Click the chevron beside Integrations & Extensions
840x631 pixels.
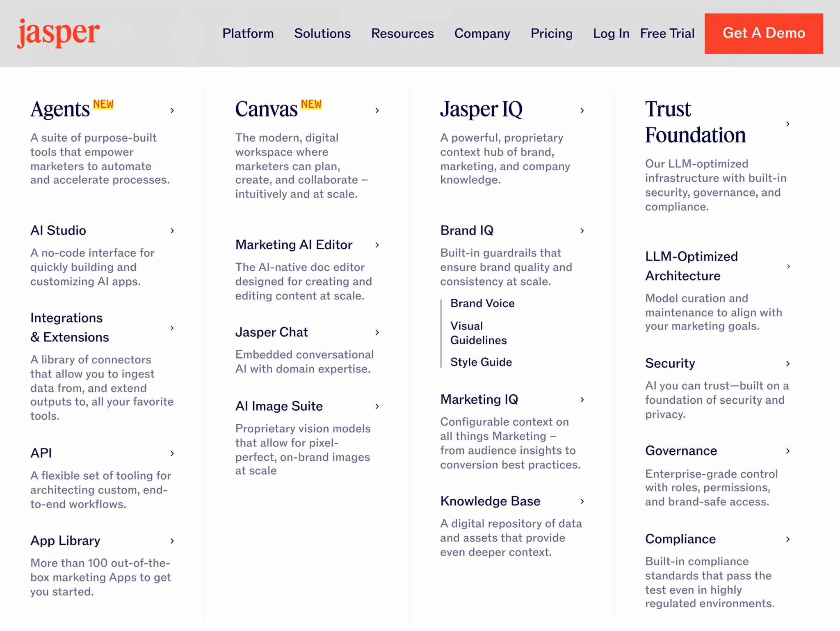pyautogui.click(x=172, y=328)
